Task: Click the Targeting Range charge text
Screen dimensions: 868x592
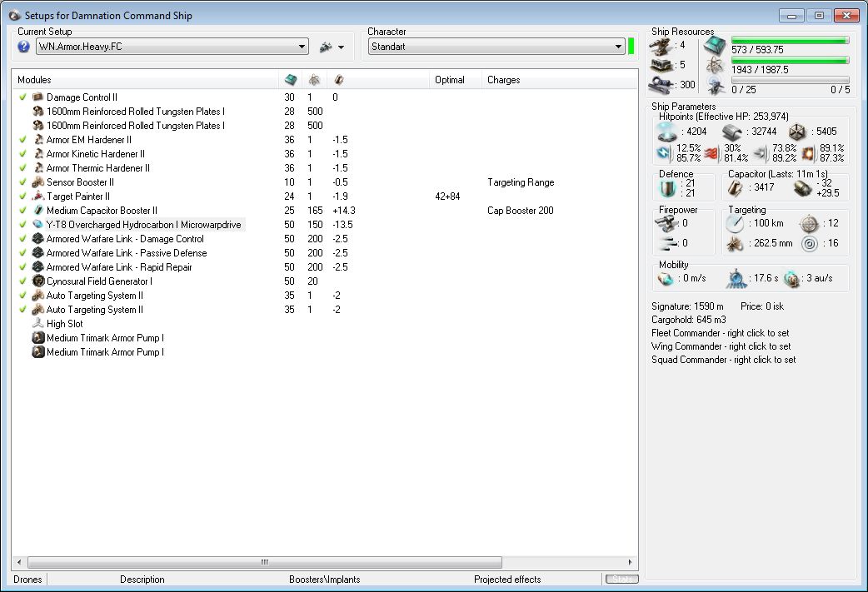Action: pos(521,182)
